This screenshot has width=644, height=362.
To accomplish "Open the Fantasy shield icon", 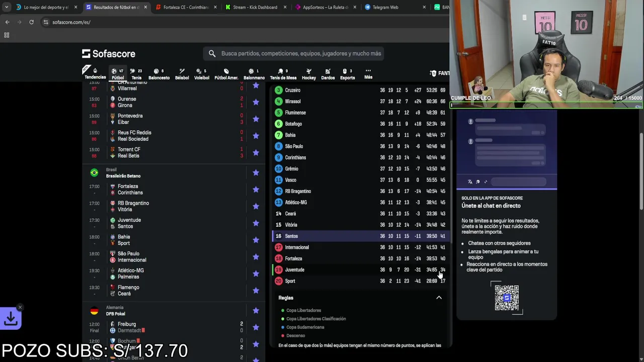I will [433, 73].
